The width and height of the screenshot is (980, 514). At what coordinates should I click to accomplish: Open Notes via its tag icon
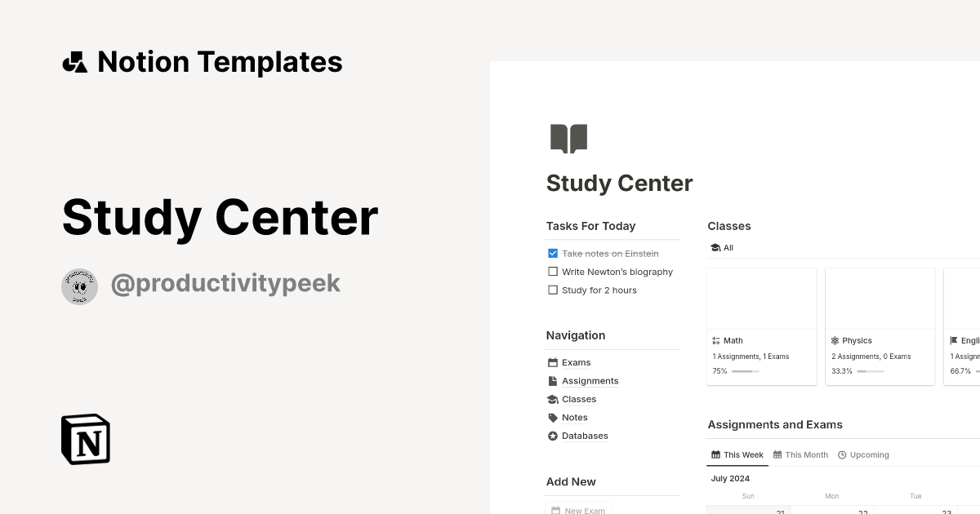553,417
